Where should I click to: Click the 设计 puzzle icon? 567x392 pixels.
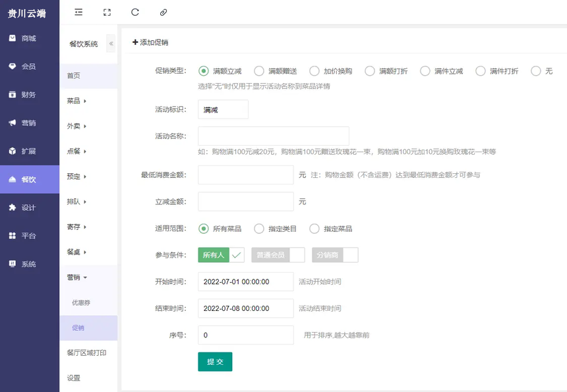pyautogui.click(x=13, y=208)
